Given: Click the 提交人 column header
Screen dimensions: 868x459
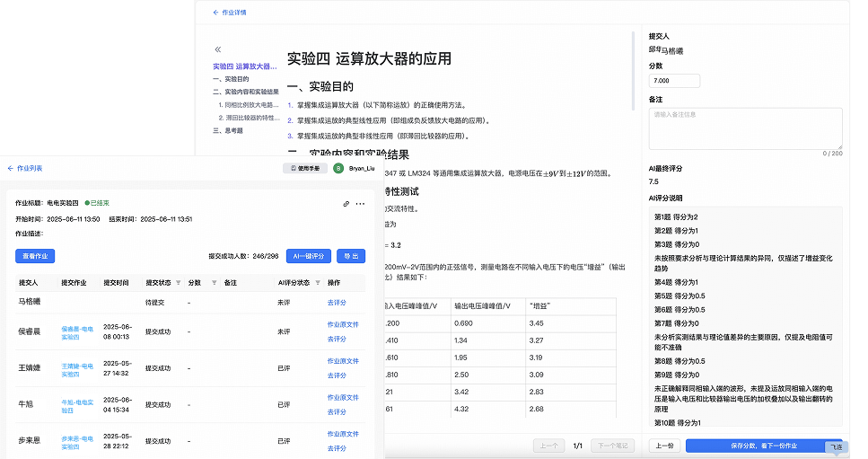Looking at the screenshot, I should pyautogui.click(x=28, y=283).
